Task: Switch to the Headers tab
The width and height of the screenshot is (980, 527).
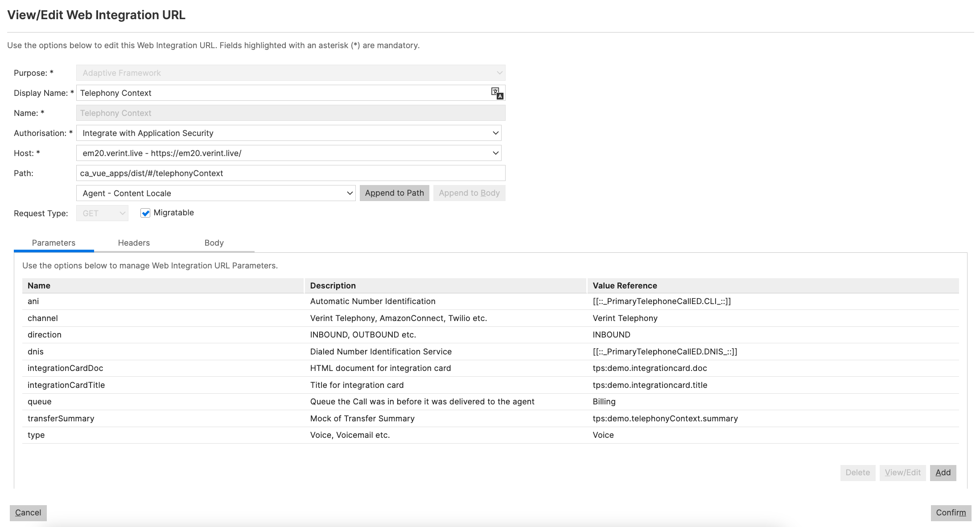Action: [x=133, y=243]
